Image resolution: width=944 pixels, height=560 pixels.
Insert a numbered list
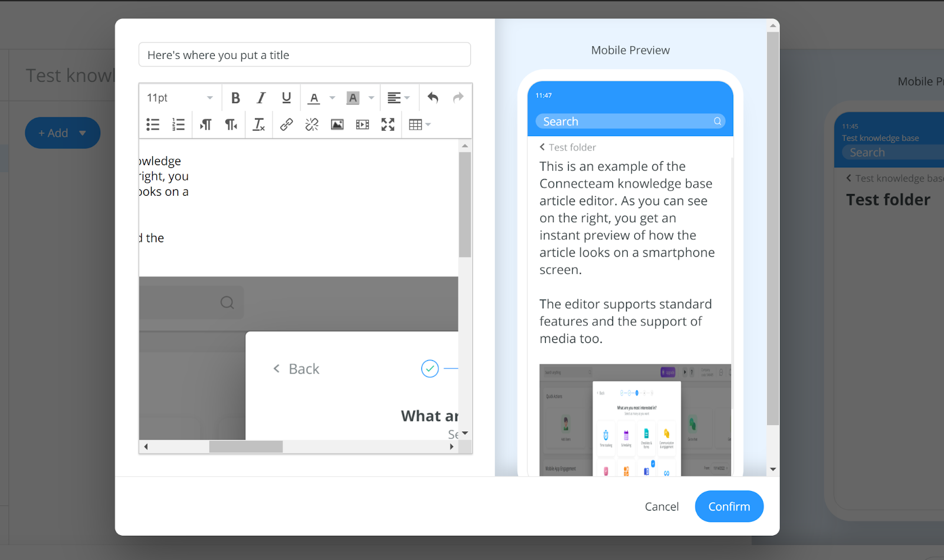click(178, 124)
